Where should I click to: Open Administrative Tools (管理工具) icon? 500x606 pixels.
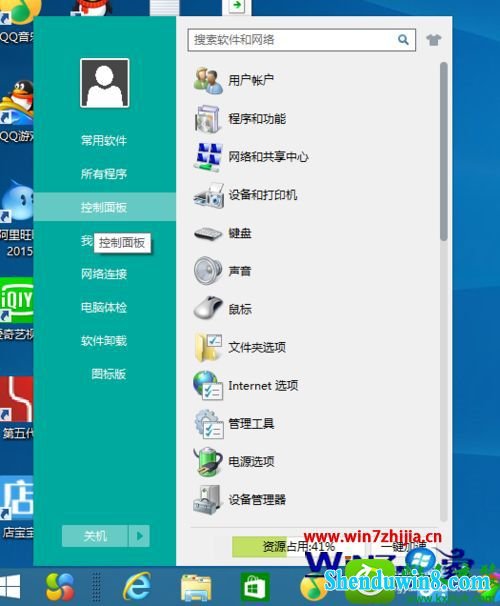(208, 424)
